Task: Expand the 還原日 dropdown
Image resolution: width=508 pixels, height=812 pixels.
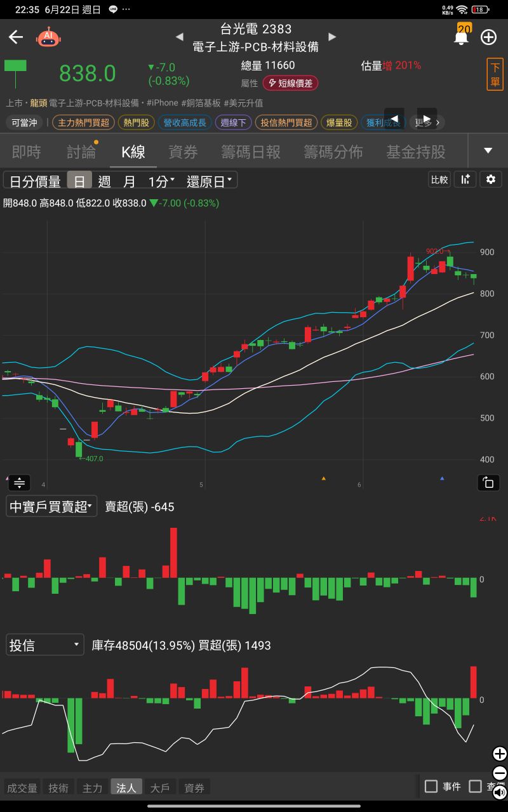Action: coord(211,181)
